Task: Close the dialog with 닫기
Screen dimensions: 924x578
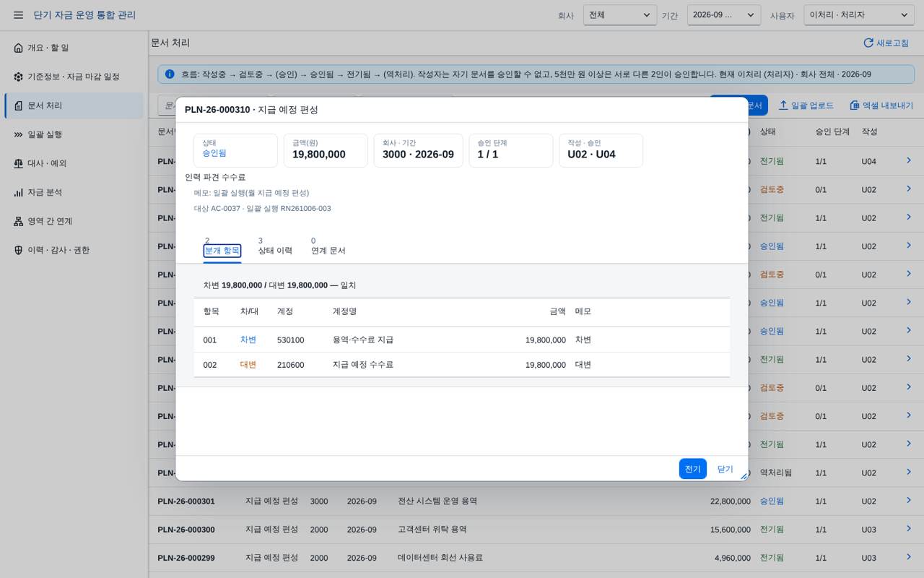Action: [x=725, y=469]
